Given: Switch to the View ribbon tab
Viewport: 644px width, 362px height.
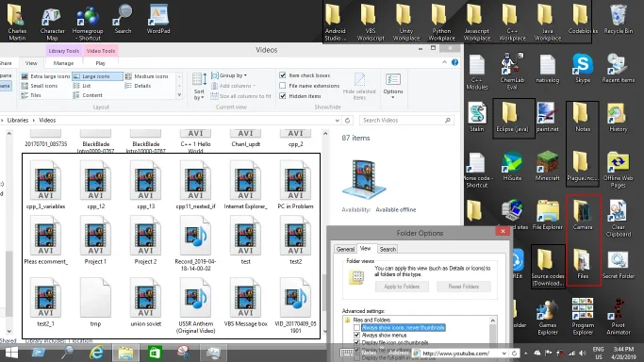Looking at the screenshot, I should (x=31, y=63).
